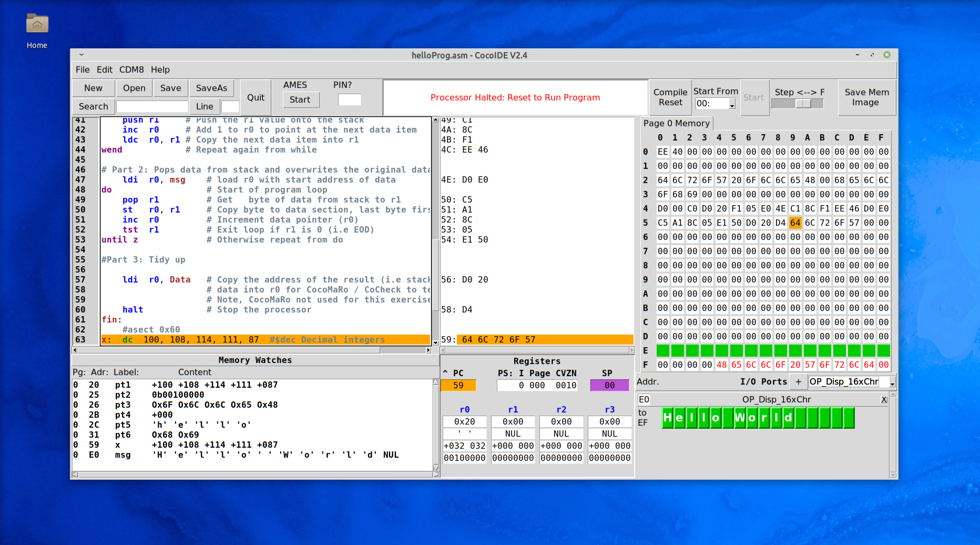This screenshot has width=980, height=545.
Task: Save the memory image
Action: click(x=866, y=97)
